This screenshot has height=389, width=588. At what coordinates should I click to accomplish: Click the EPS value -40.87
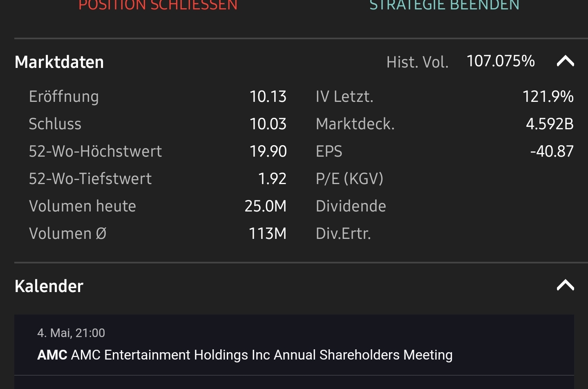[x=553, y=151]
